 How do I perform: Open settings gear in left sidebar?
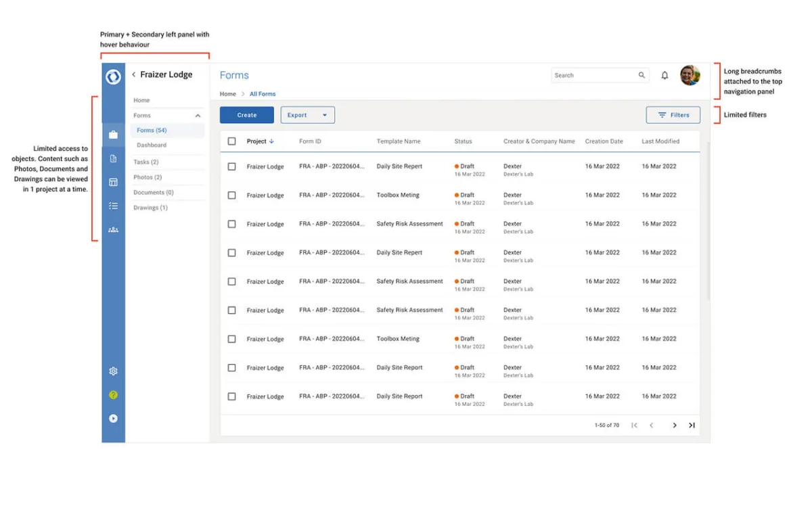tap(113, 371)
